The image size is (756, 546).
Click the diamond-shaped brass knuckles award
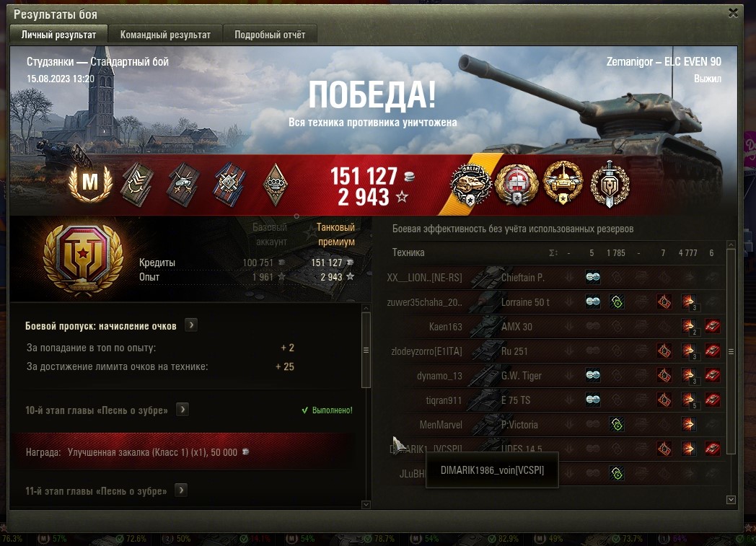276,185
